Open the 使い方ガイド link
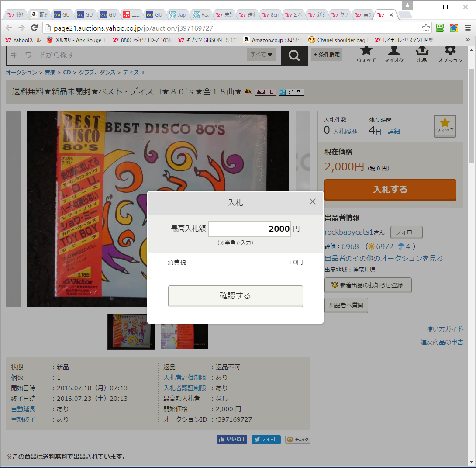Screen dimensions: 476x468 pyautogui.click(x=445, y=329)
